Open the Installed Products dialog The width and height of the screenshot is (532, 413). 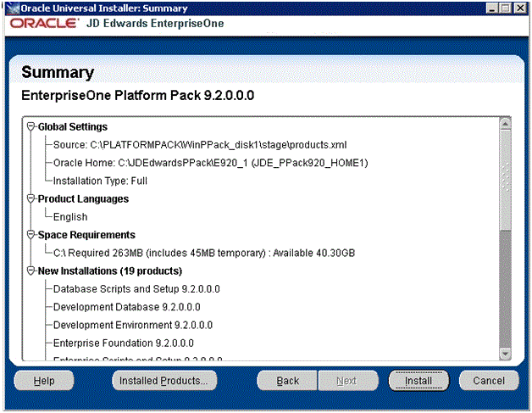pos(163,381)
